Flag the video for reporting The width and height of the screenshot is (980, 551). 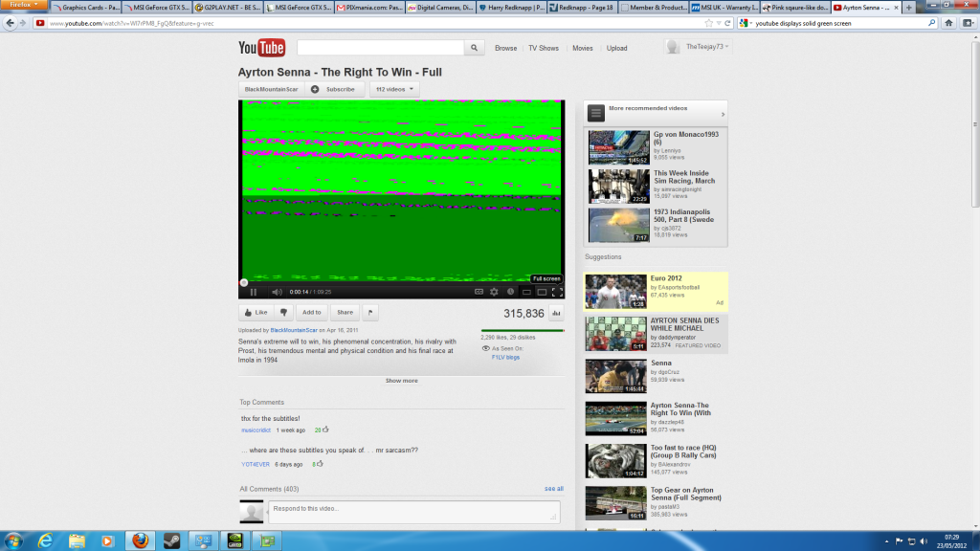point(370,312)
